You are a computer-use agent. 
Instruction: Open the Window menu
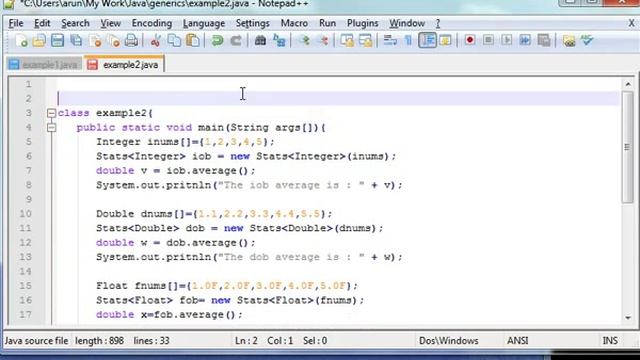coord(407,23)
